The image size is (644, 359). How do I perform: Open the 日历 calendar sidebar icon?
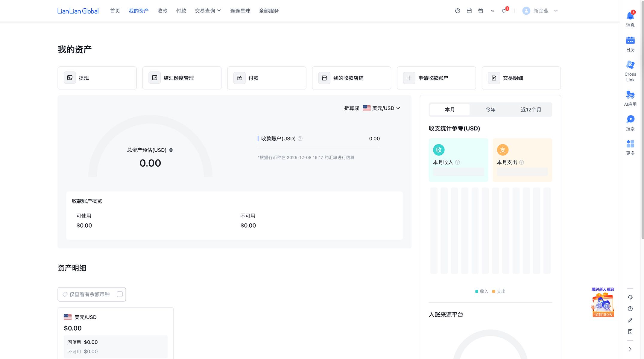(630, 40)
